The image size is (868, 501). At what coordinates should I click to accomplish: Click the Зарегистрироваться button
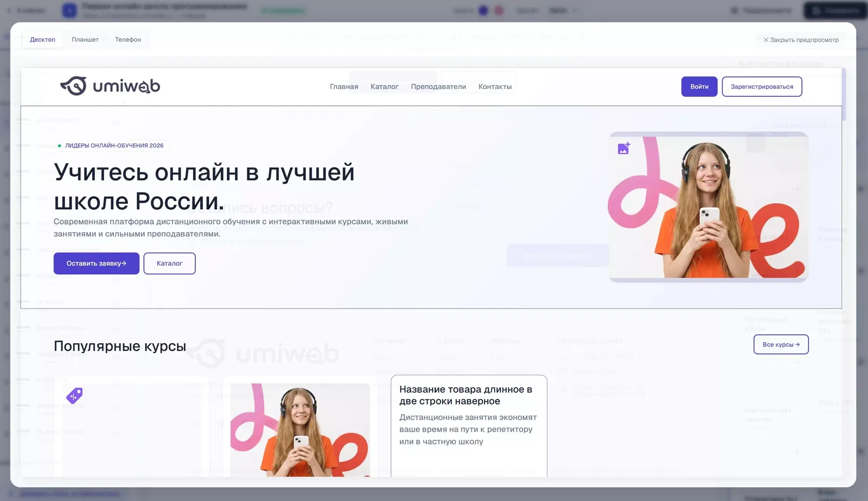pyautogui.click(x=762, y=87)
